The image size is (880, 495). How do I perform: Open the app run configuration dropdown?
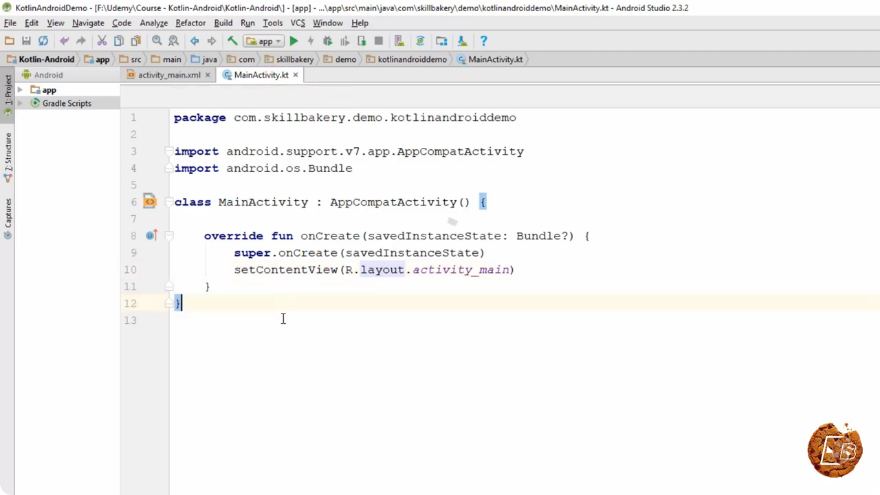pyautogui.click(x=263, y=41)
